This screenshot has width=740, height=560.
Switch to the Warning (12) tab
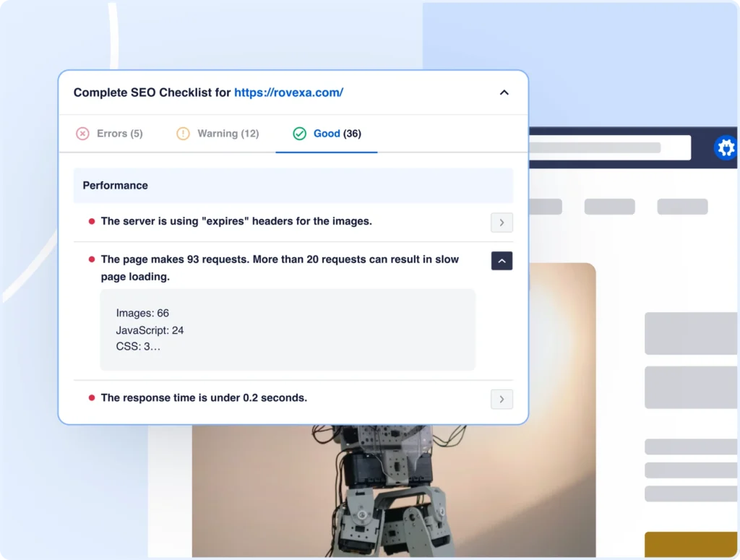click(x=218, y=134)
